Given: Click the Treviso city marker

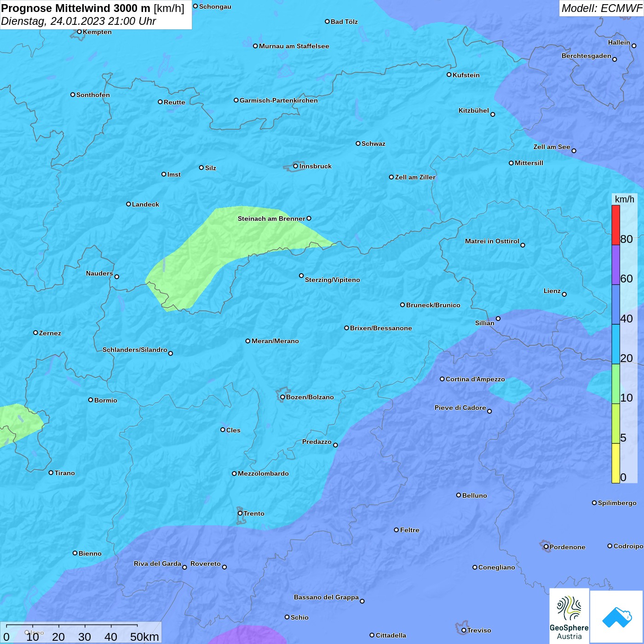Looking at the screenshot, I should click(x=464, y=630).
